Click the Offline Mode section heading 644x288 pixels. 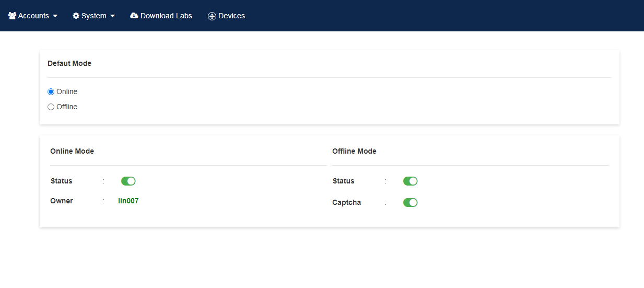(x=354, y=151)
